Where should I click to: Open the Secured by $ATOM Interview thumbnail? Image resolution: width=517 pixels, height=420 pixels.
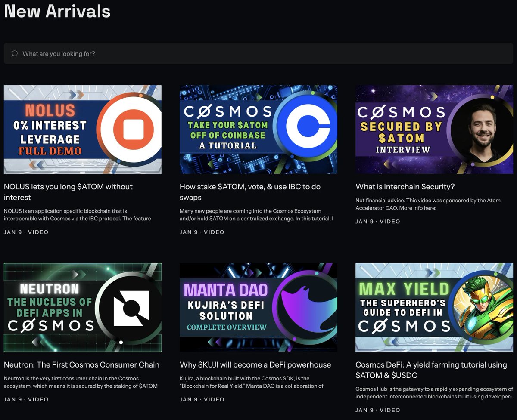click(x=434, y=130)
